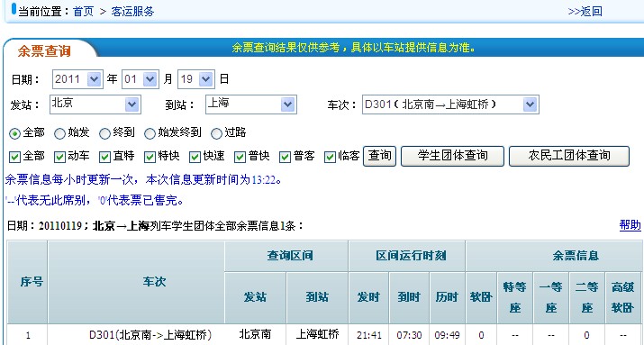The width and height of the screenshot is (644, 345).
Task: Click the 到站 column header in table
Action: pyautogui.click(x=317, y=297)
